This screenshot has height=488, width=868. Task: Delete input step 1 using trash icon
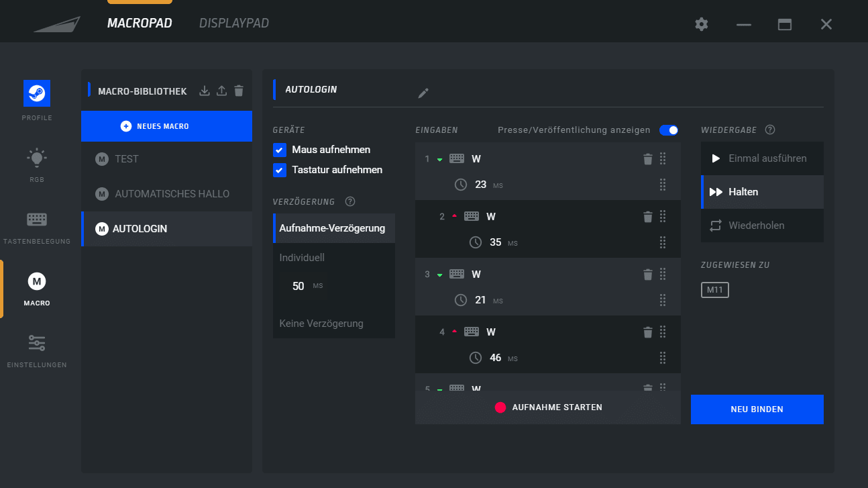pos(647,159)
